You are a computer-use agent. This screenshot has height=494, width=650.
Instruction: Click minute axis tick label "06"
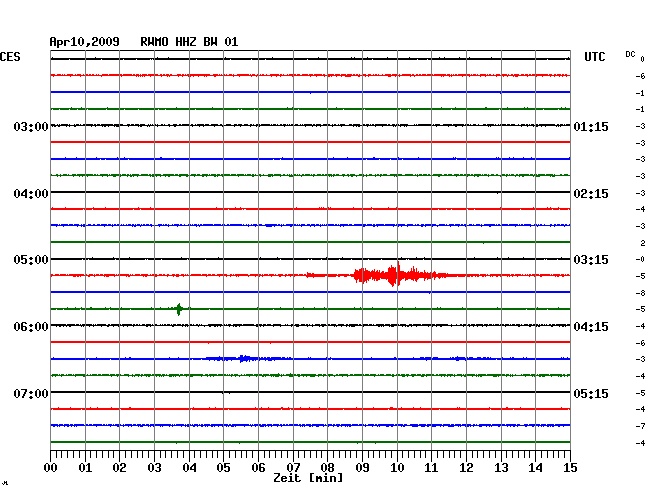pyautogui.click(x=258, y=467)
